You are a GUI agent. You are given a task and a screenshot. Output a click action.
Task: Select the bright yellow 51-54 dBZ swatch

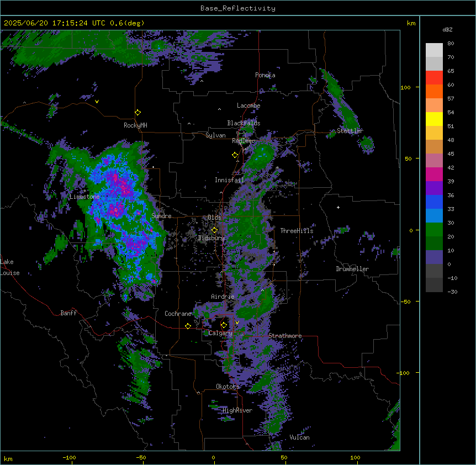tap(434, 119)
